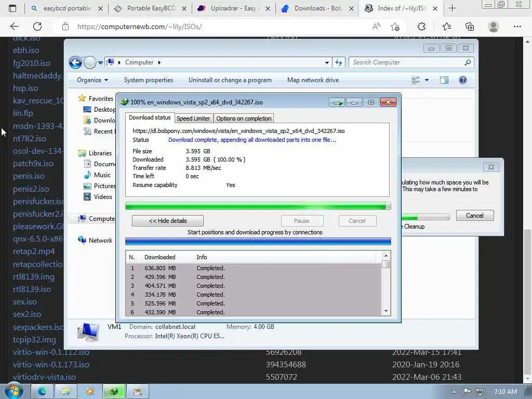The height and width of the screenshot is (399, 532).
Task: Click the Pause button in download dialog
Action: (302, 221)
